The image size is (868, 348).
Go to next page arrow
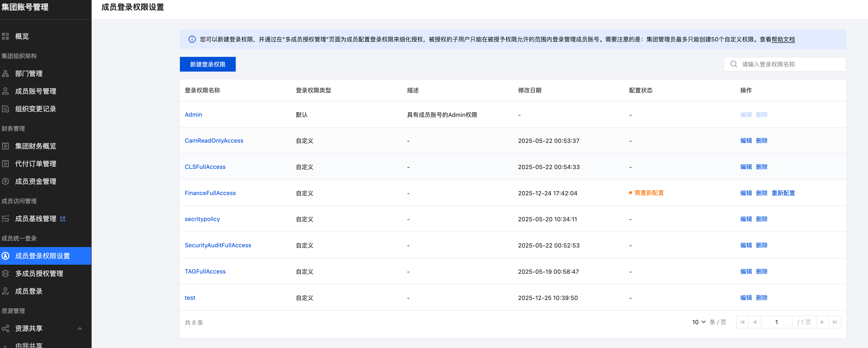(822, 322)
